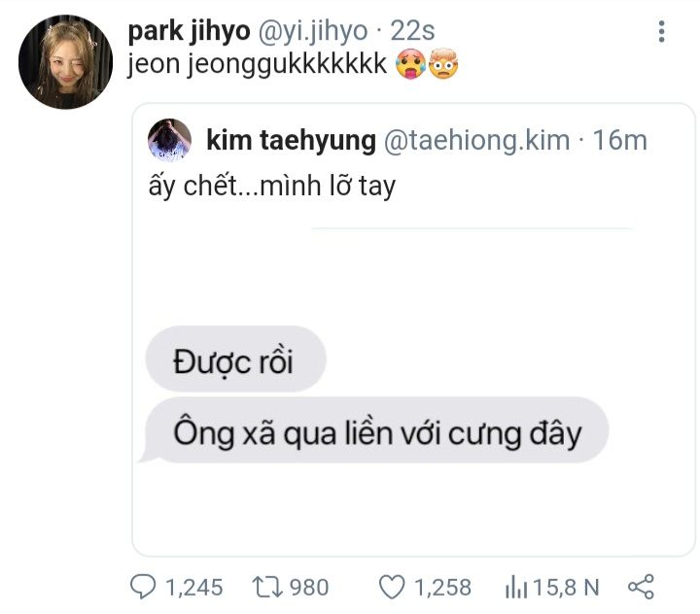This screenshot has height=614, width=700.
Task: Like the tweet with the heart icon
Action: 391,587
